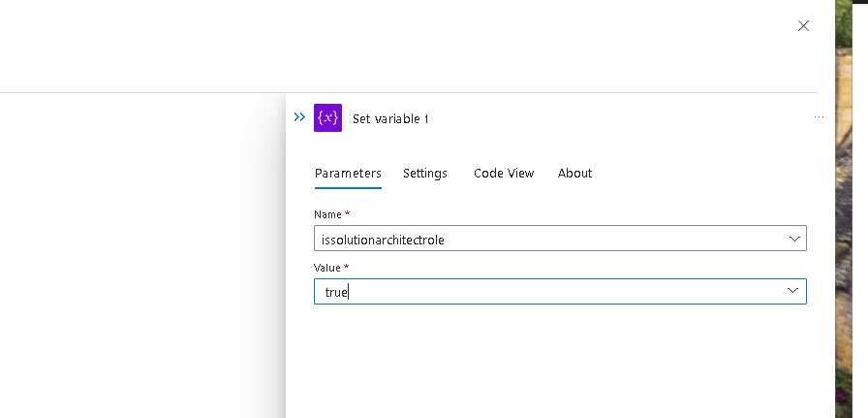Close the designer with the X icon
The height and width of the screenshot is (418, 868).
point(803,25)
